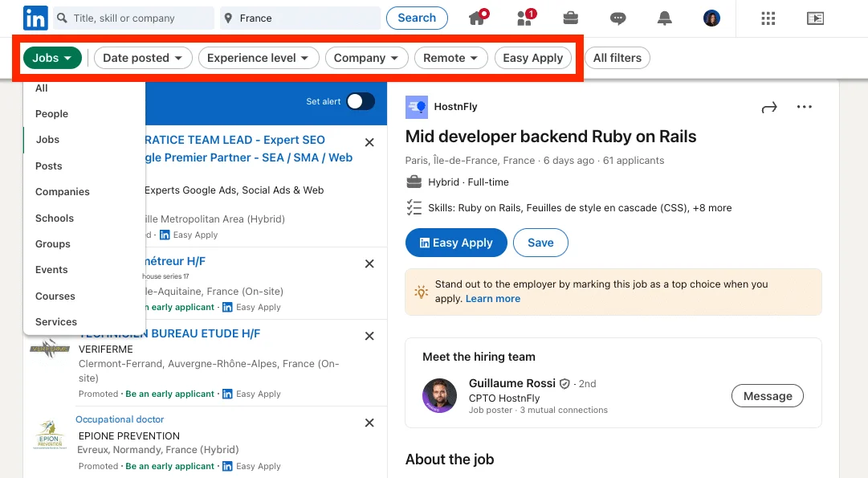Image resolution: width=868 pixels, height=478 pixels.
Task: Open Jobs briefcase icon in navbar
Action: click(571, 18)
